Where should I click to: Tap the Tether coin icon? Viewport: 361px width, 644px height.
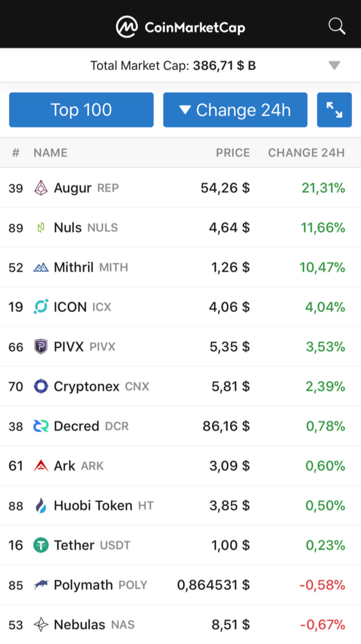click(41, 545)
